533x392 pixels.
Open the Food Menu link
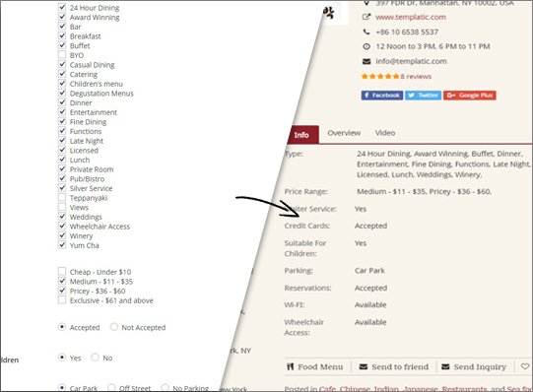tap(314, 366)
